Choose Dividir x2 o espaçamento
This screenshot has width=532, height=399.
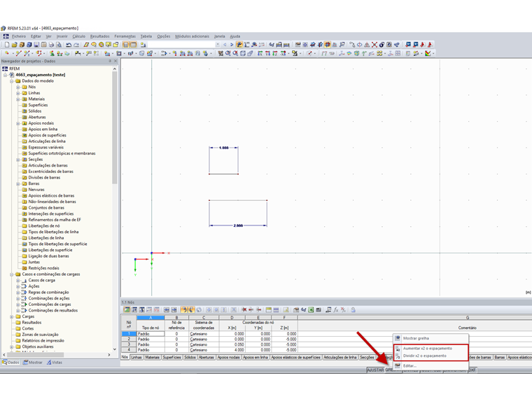pyautogui.click(x=431, y=356)
